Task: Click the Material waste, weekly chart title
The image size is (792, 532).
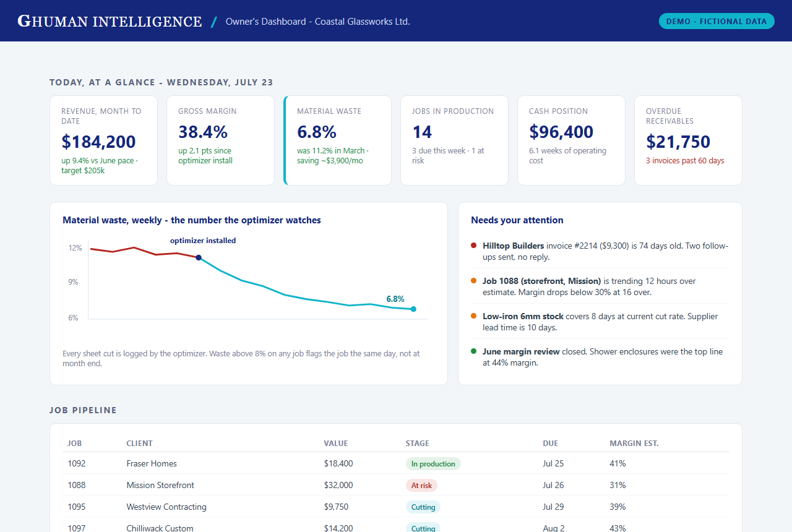Action: (192, 220)
